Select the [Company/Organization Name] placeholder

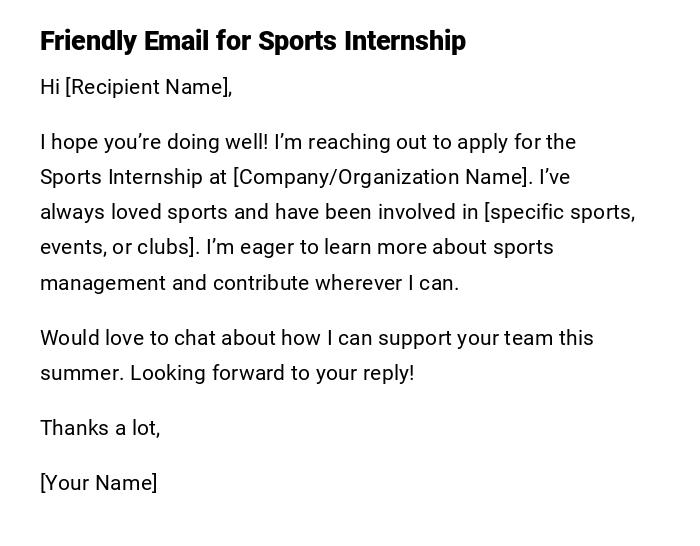pyautogui.click(x=382, y=177)
